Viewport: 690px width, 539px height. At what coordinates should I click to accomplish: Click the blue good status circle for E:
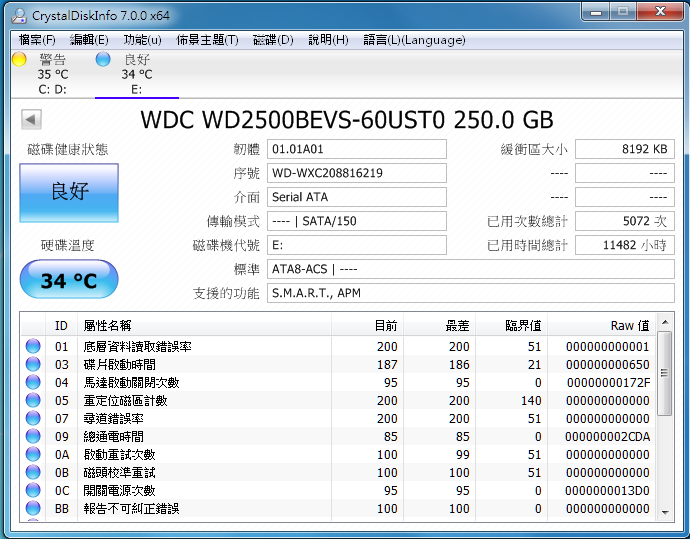(103, 59)
